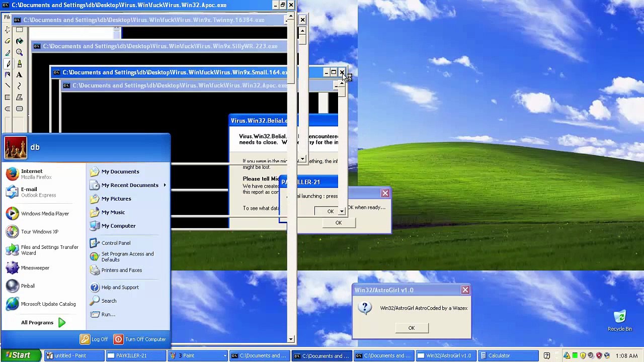Click the question mark icon in AstroGirl dialog
The width and height of the screenshot is (644, 362).
click(365, 308)
